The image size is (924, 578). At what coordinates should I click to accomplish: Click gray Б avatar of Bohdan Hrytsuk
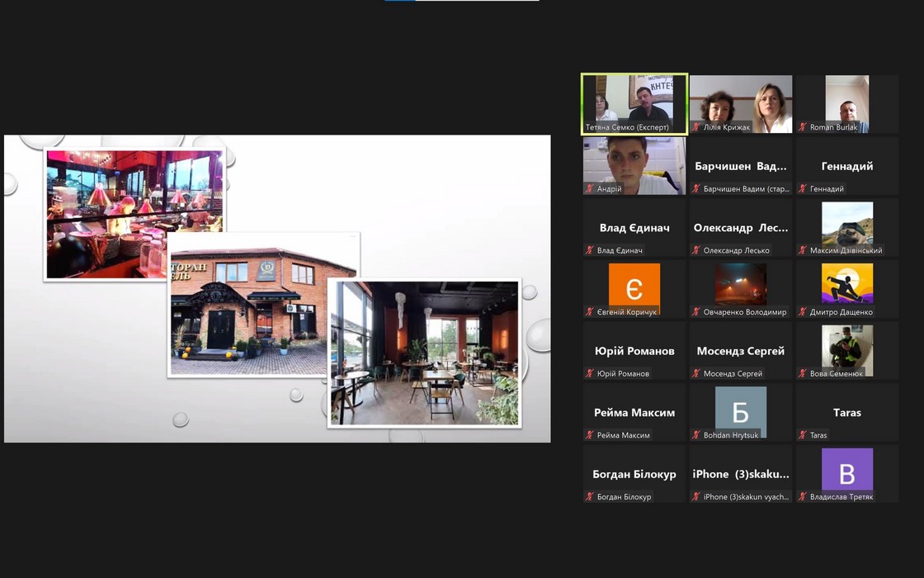pyautogui.click(x=740, y=411)
